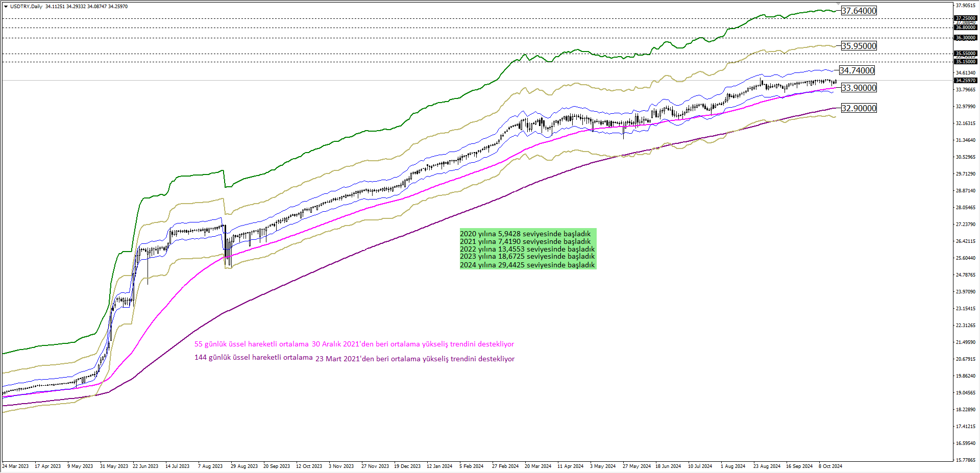Screen dimensions: 980x473
Task: Click the 31.34640 value on the price scale
Action: (x=965, y=140)
